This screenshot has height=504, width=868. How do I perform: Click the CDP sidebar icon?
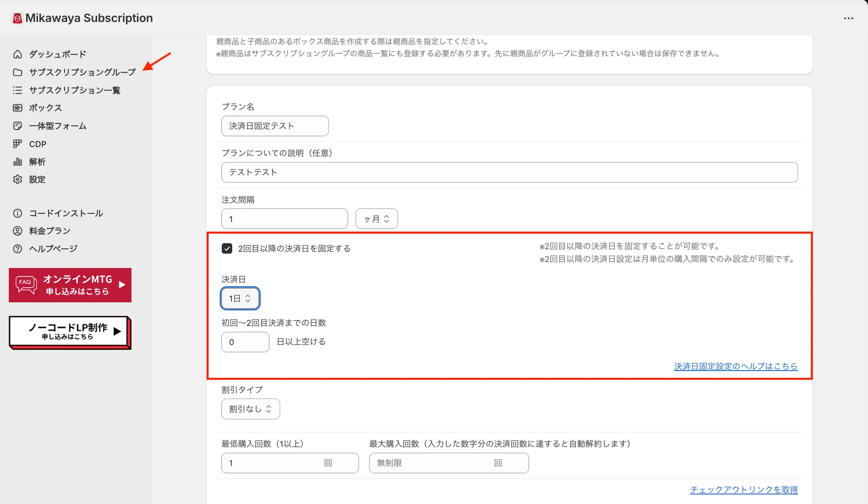[17, 144]
